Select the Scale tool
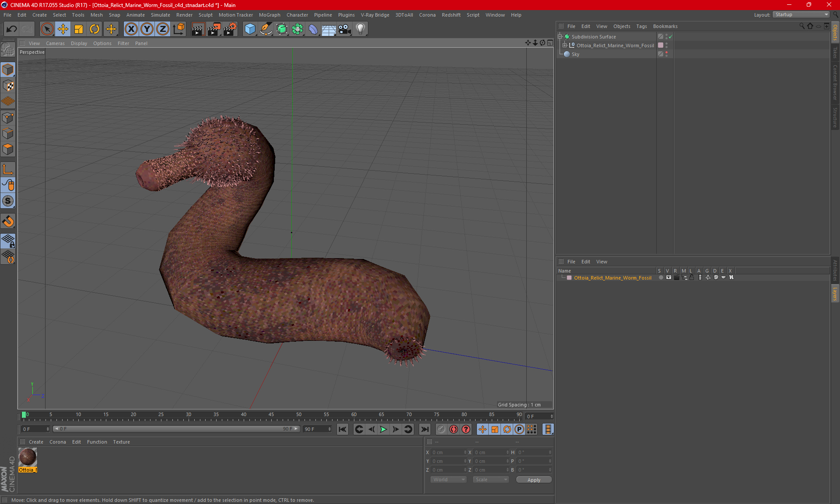This screenshot has height=504, width=840. [79, 29]
